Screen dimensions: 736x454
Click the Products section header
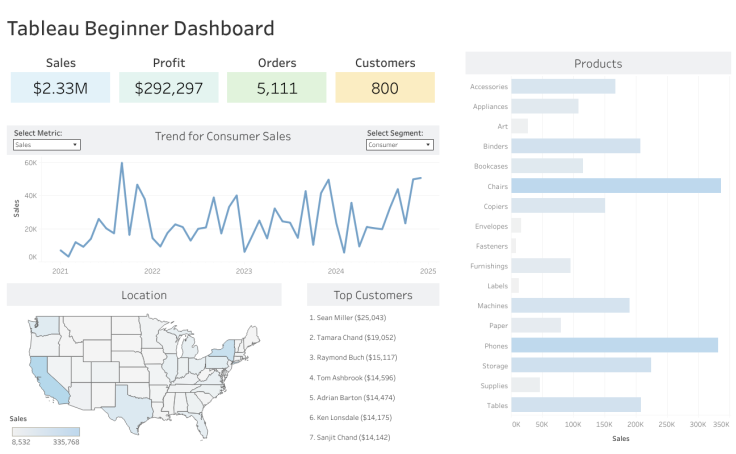(x=597, y=64)
